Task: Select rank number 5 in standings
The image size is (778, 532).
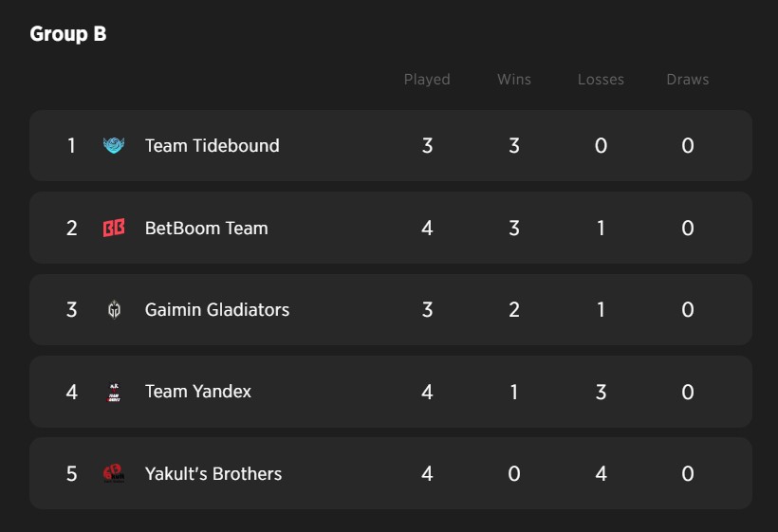Action: [71, 474]
